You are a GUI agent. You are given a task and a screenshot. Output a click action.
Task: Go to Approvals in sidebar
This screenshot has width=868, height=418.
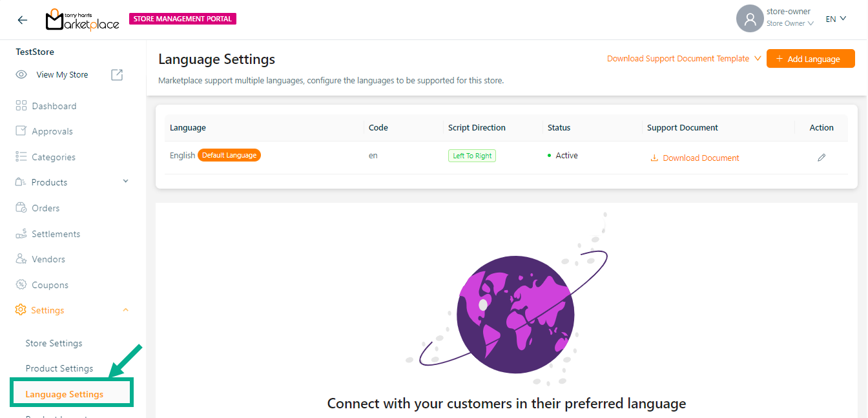[x=52, y=131]
